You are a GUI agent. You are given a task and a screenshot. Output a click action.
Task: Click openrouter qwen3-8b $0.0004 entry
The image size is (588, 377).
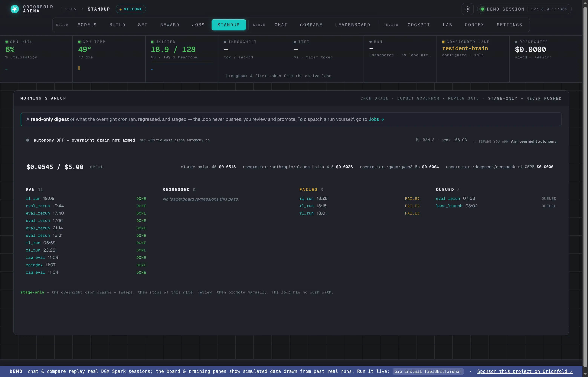pyautogui.click(x=399, y=167)
